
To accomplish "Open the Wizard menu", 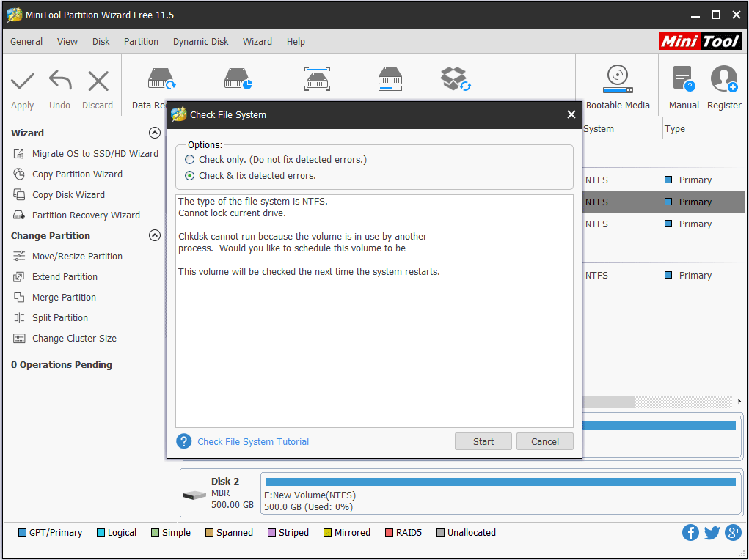I will (x=257, y=42).
